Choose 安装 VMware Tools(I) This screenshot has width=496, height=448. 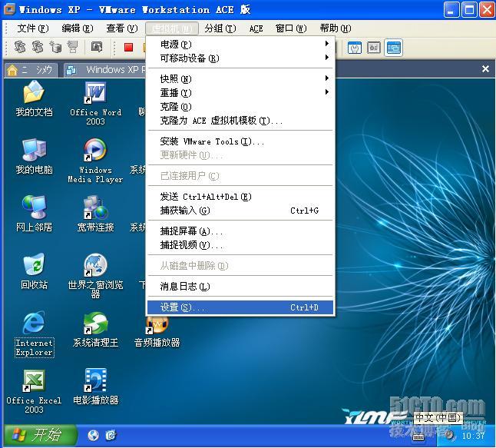240,141
